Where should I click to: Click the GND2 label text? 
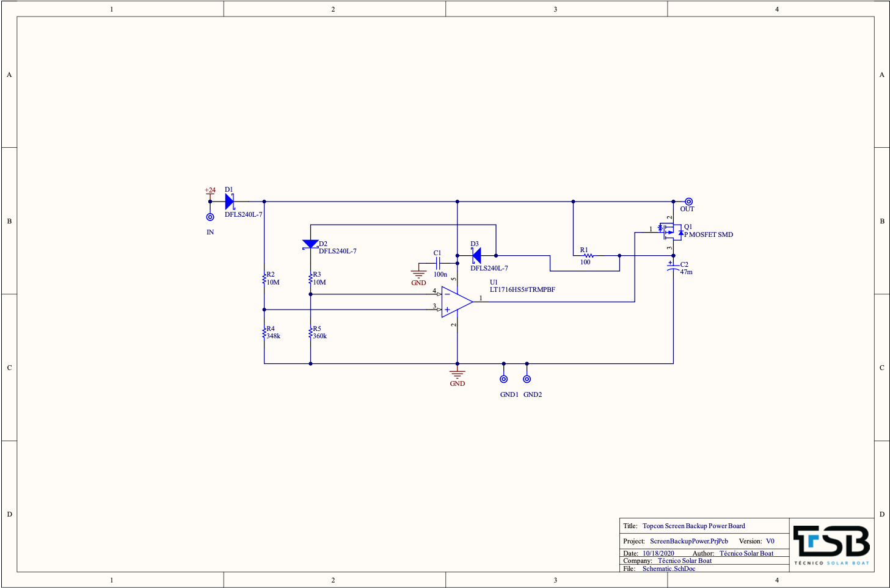coord(532,394)
